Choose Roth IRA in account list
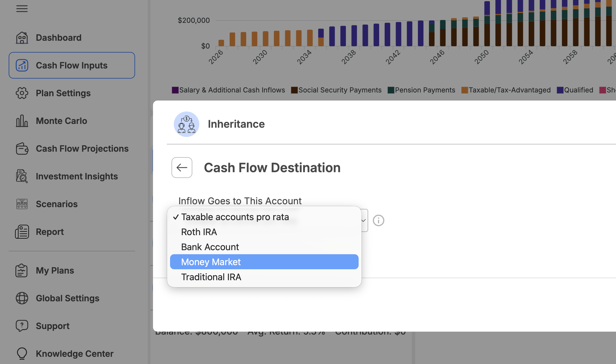Image resolution: width=616 pixels, height=364 pixels. [x=264, y=232]
